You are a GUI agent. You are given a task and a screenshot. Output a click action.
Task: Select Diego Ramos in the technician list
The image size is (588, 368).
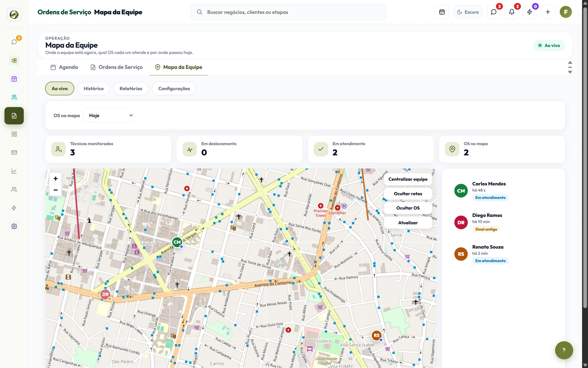click(503, 222)
